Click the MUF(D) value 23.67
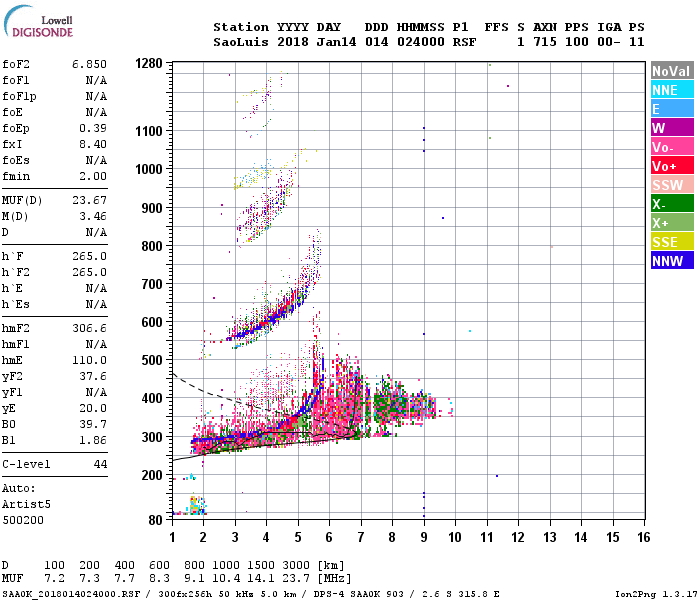This screenshot has width=700, height=600. [89, 200]
